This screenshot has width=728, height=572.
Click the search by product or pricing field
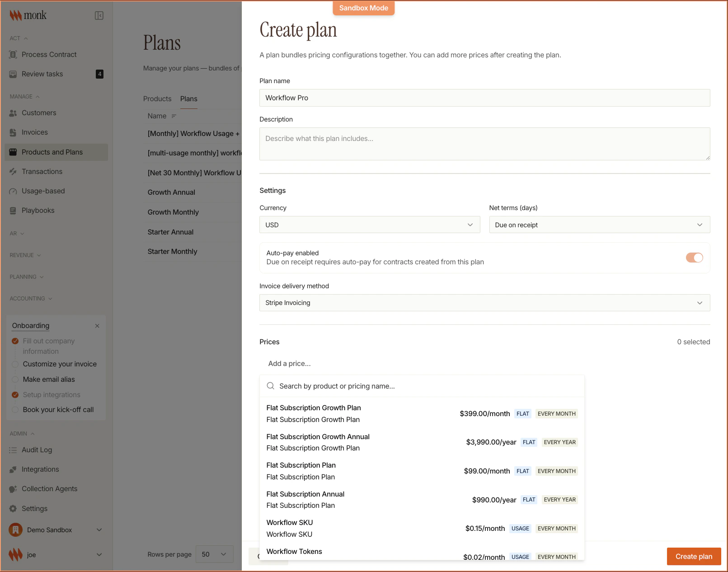(x=422, y=386)
